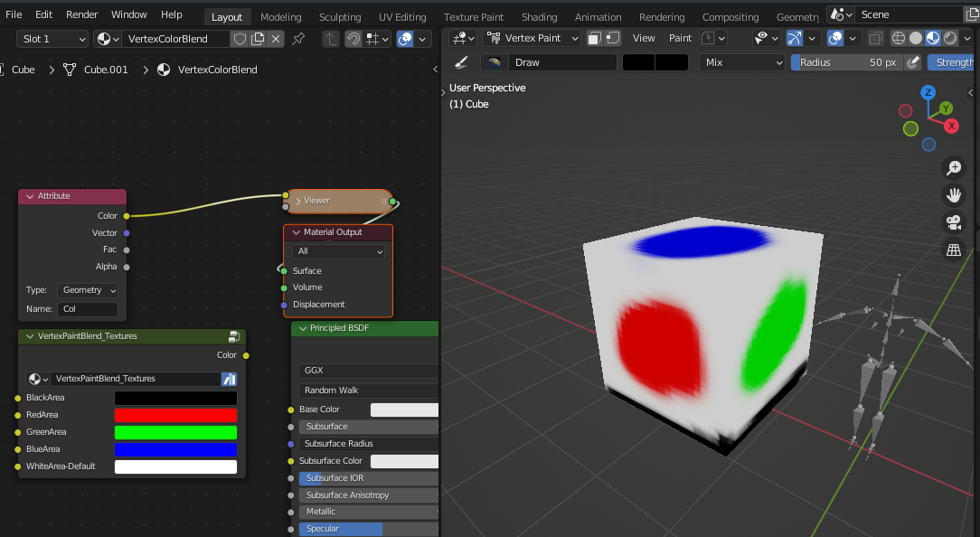Expand the Slot 1 material slot dropdown
980x537 pixels.
tap(50, 39)
